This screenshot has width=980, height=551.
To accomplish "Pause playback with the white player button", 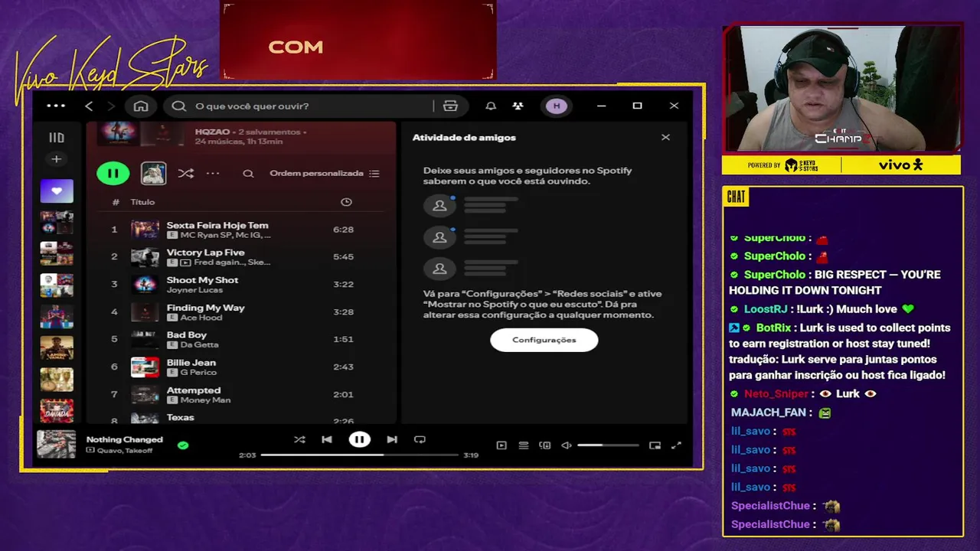I will pos(359,439).
